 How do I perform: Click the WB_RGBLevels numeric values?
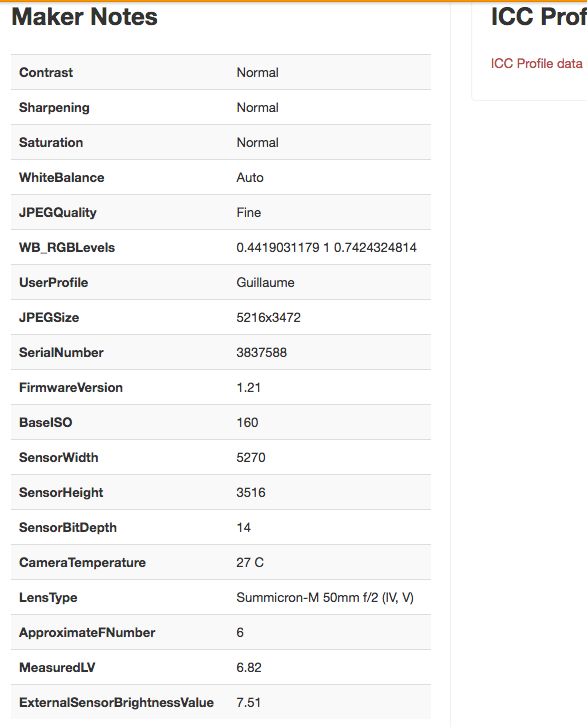[326, 248]
